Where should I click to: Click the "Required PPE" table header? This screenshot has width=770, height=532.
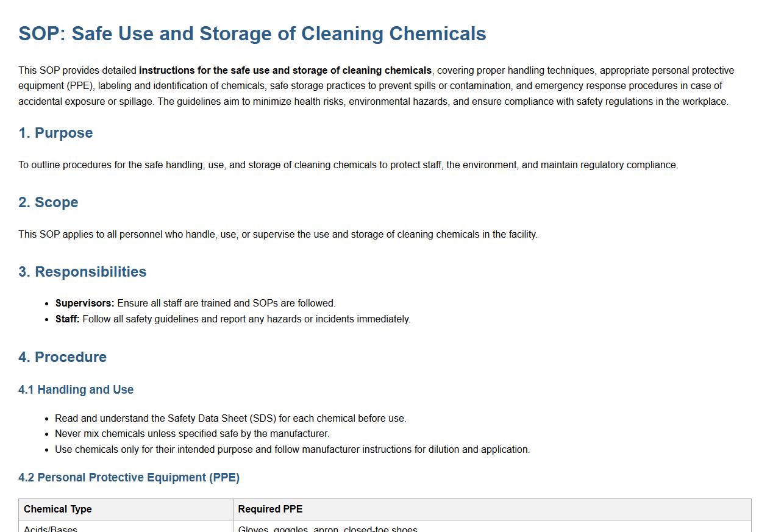[270, 509]
